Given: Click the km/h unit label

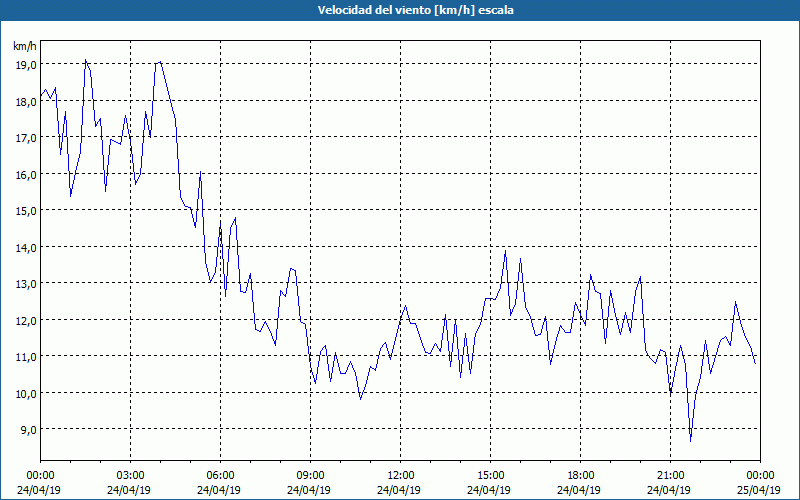Looking at the screenshot, I should [x=24, y=46].
